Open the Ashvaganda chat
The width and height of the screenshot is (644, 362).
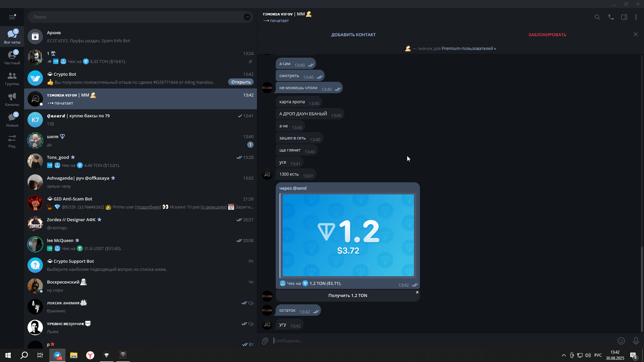pos(141,182)
